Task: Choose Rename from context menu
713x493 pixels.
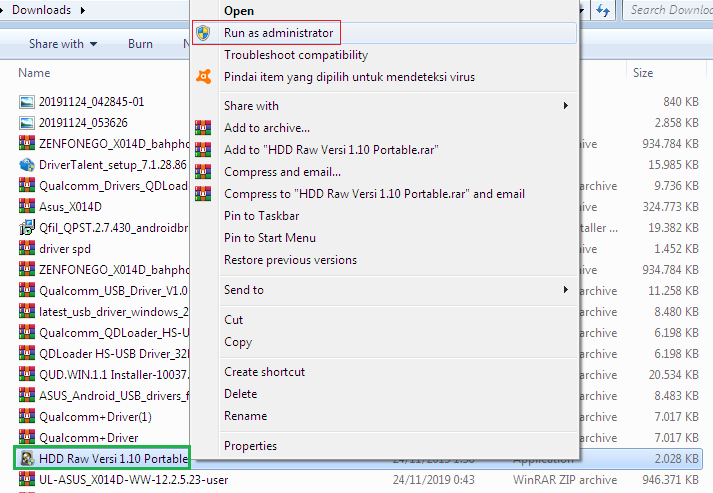Action: 246,416
